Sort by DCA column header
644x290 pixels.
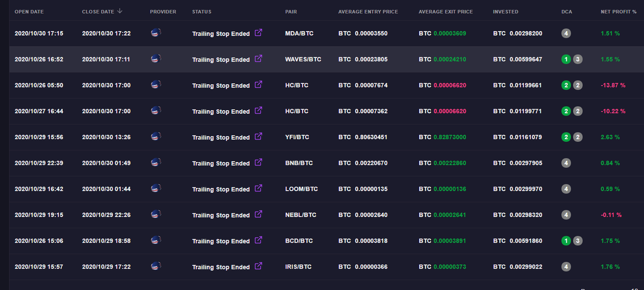click(566, 11)
